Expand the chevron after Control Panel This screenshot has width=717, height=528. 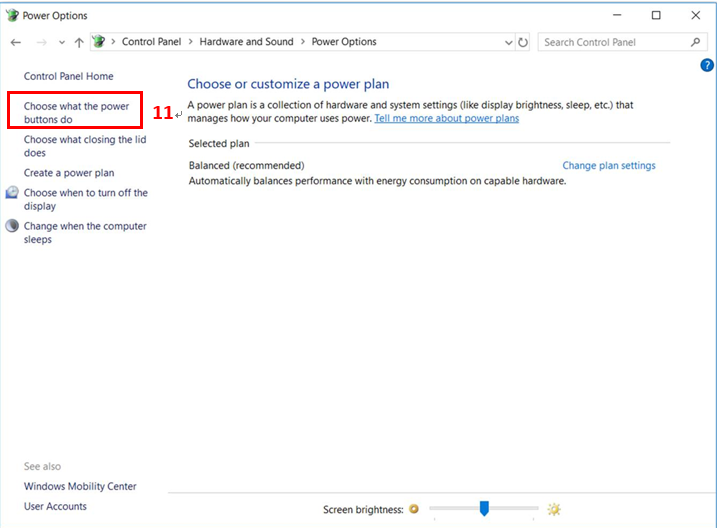(x=190, y=42)
